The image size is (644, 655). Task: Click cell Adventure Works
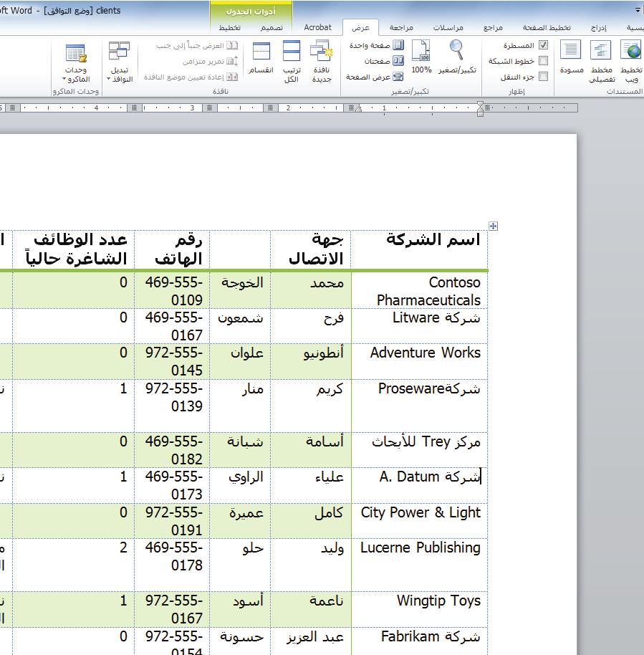coord(426,353)
